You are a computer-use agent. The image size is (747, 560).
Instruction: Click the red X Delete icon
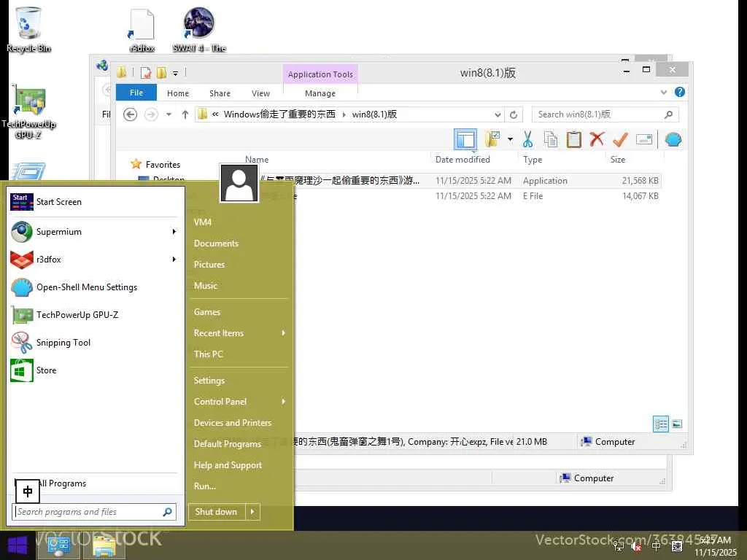[597, 139]
